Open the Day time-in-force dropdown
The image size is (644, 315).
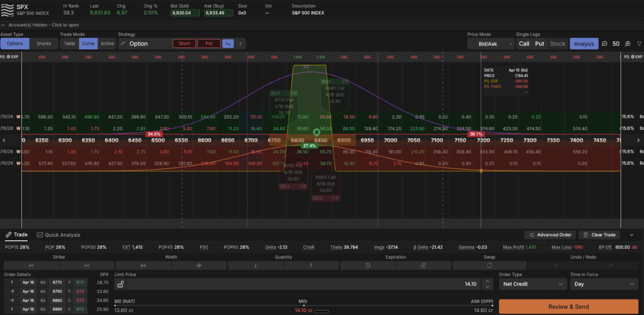(604, 284)
